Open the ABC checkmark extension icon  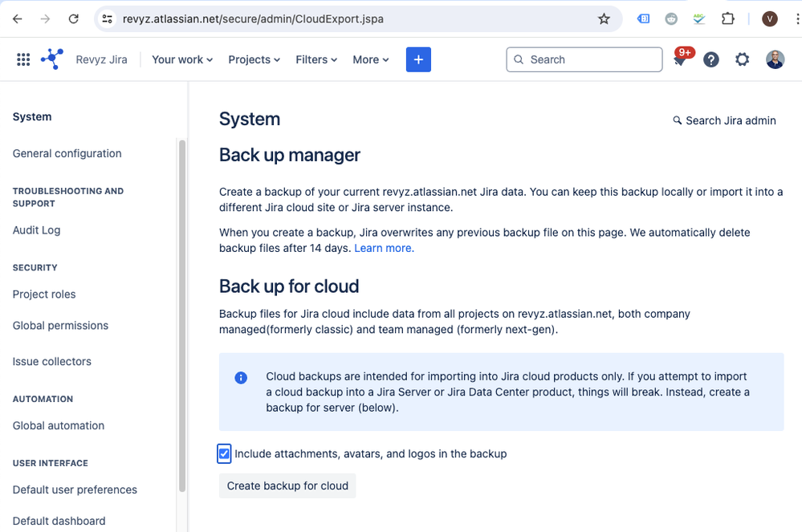[699, 19]
